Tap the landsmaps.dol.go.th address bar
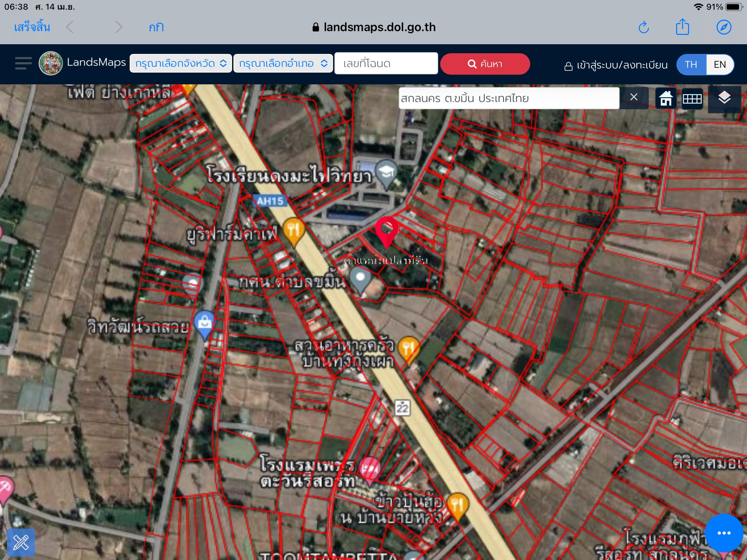 373,27
